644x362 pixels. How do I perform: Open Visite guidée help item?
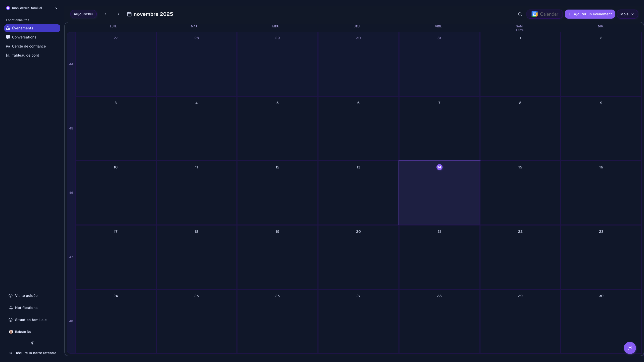[x=26, y=296]
